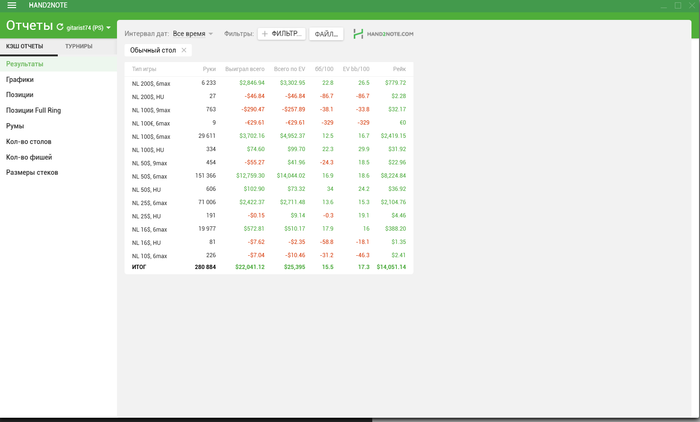Open the Графики report
Viewport: 700px width, 422px height.
(x=58, y=79)
